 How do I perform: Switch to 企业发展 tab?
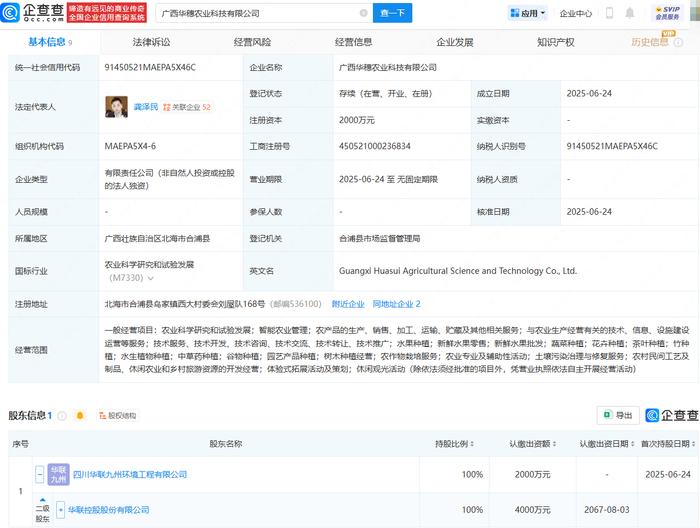pyautogui.click(x=454, y=42)
